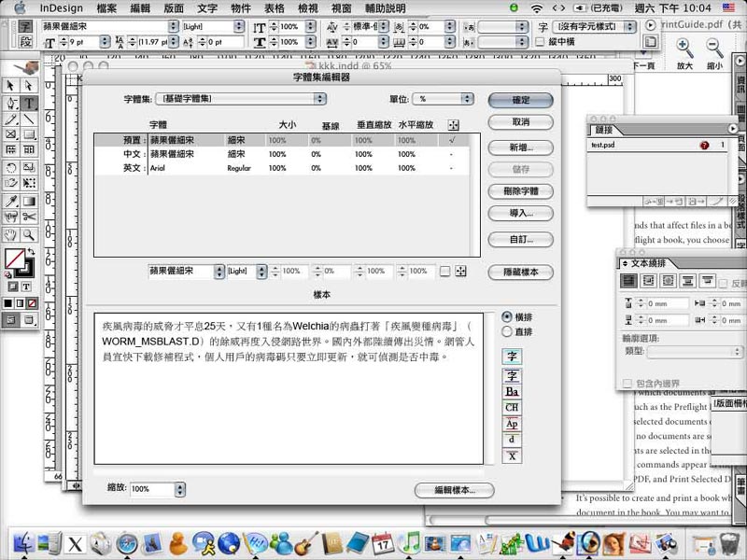747x560 pixels.
Task: Pick the Eyedropper tool
Action: [x=11, y=201]
